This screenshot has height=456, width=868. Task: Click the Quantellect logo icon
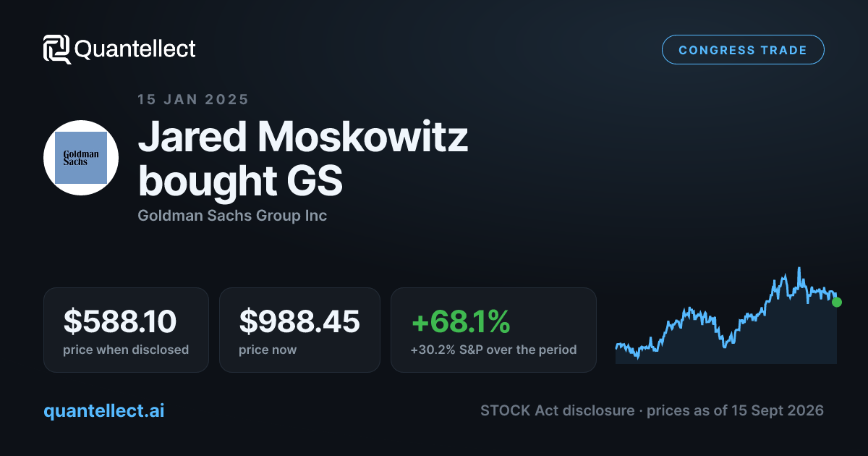pyautogui.click(x=57, y=49)
